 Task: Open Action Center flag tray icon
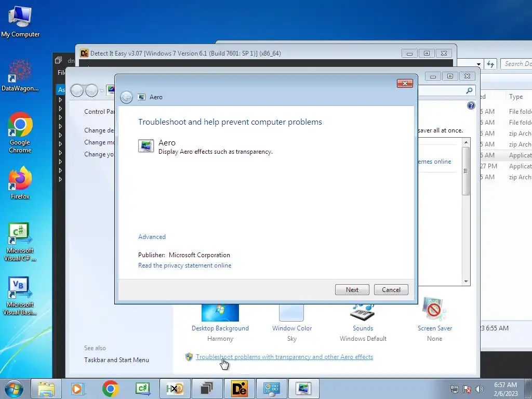[467, 389]
